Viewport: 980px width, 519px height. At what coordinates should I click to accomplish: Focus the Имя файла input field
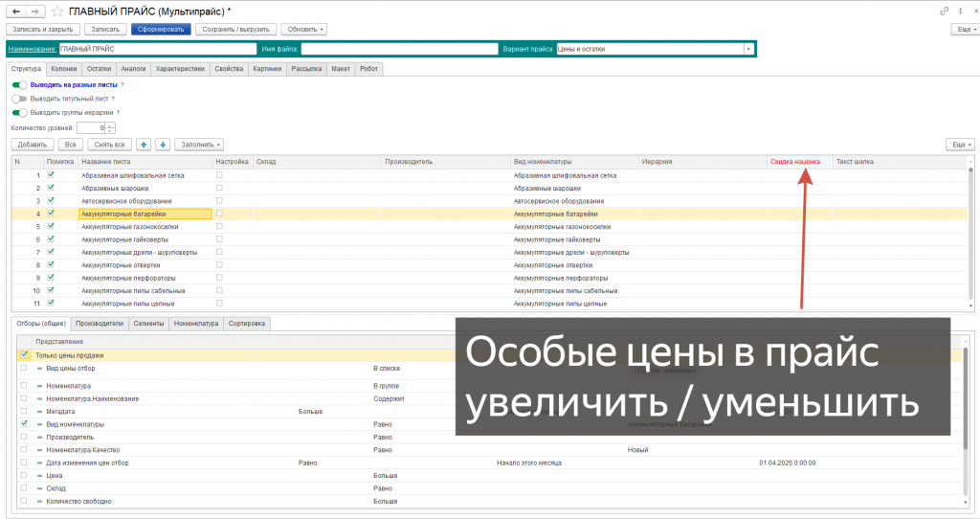(x=399, y=49)
